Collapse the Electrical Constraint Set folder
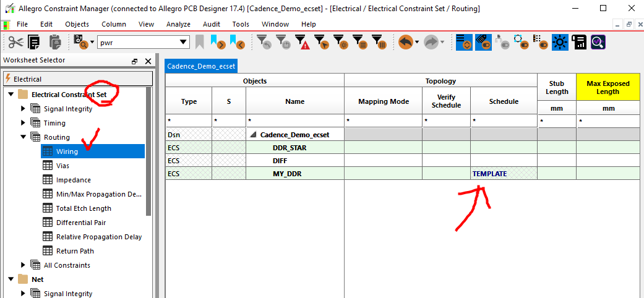644x298 pixels. pyautogui.click(x=11, y=95)
